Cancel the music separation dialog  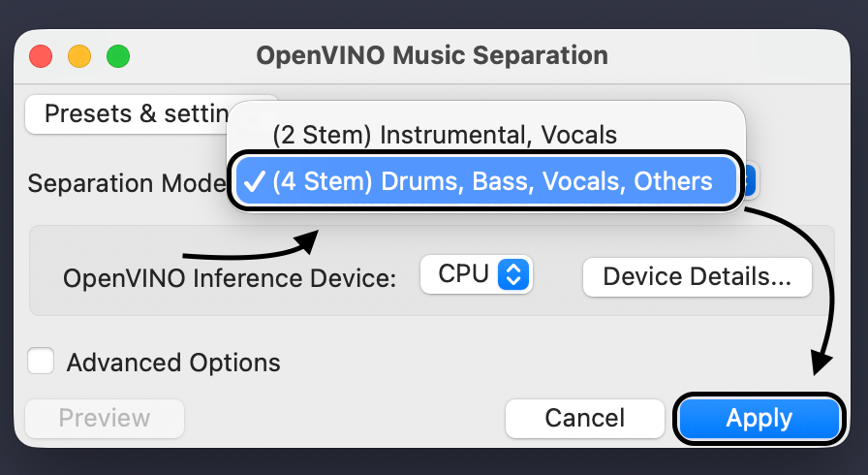(585, 419)
